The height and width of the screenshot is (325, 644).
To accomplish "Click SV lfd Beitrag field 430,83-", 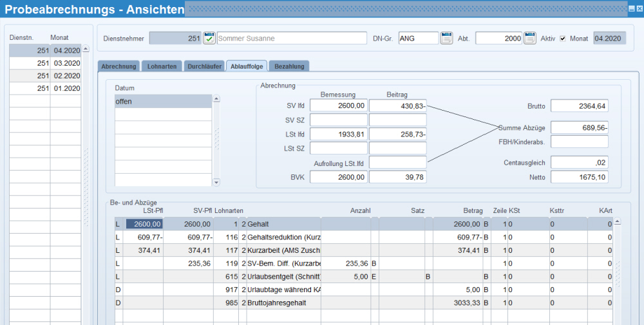I will tap(397, 106).
